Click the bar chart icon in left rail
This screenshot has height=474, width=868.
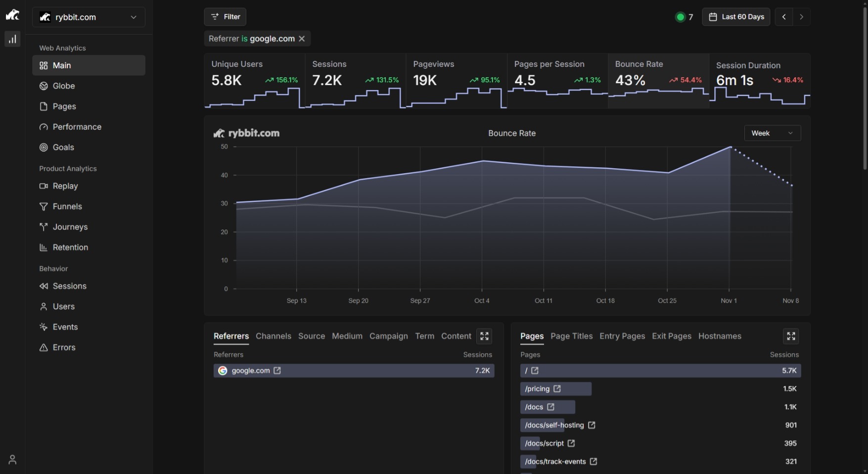[x=12, y=39]
